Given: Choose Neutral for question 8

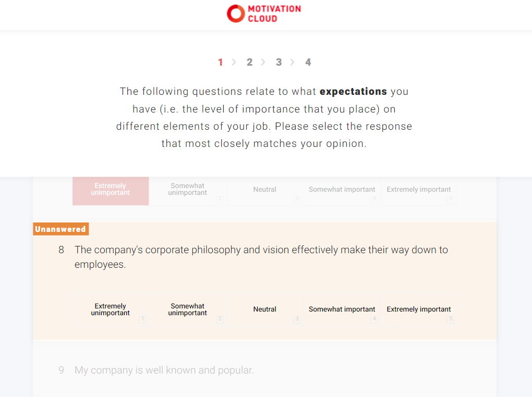Looking at the screenshot, I should point(265,310).
